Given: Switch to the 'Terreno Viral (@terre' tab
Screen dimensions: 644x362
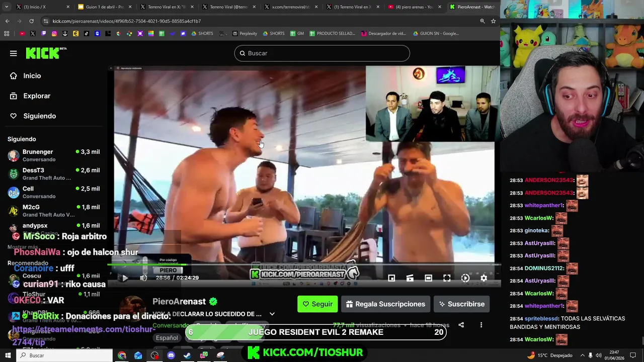Looking at the screenshot, I should coord(229,7).
